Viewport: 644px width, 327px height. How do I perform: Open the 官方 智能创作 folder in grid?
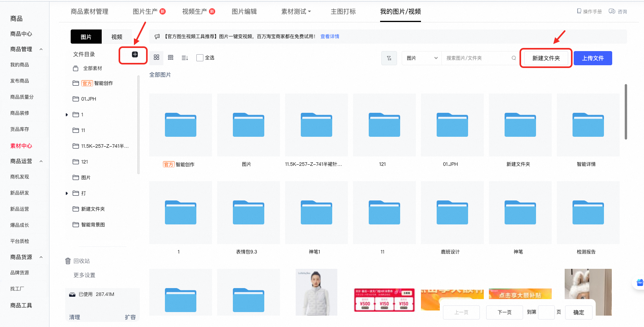tap(181, 125)
